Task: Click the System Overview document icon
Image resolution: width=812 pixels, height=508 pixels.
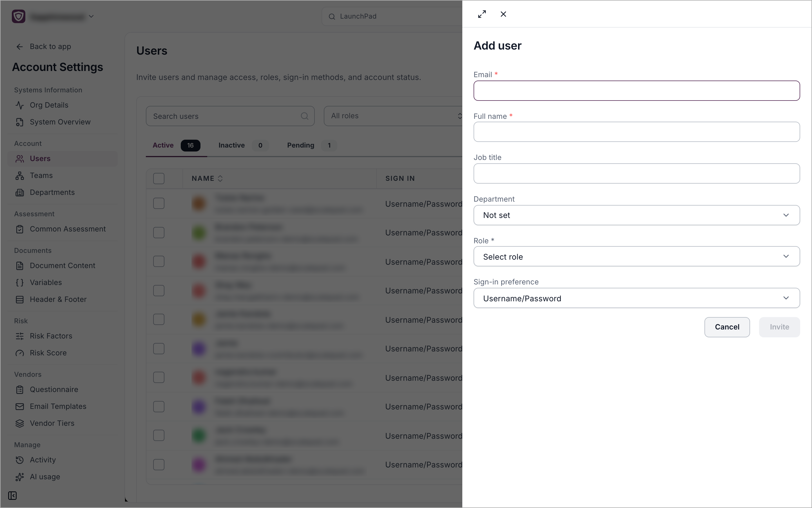Action: click(20, 122)
